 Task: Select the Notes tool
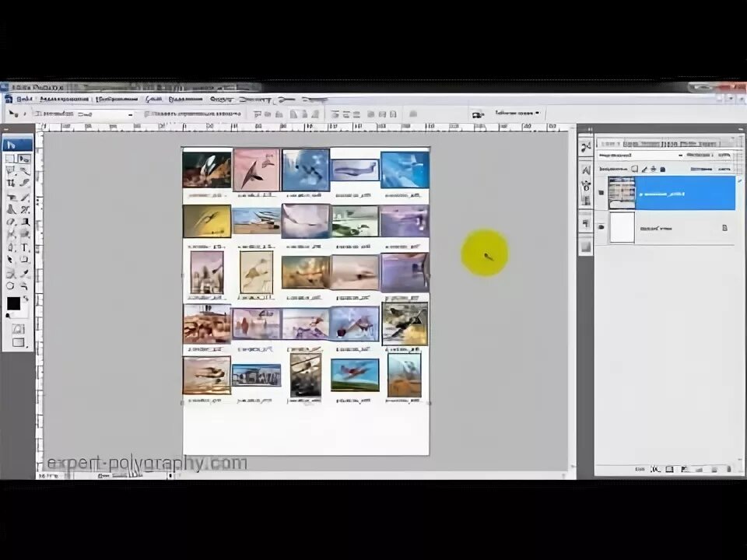tap(10, 273)
